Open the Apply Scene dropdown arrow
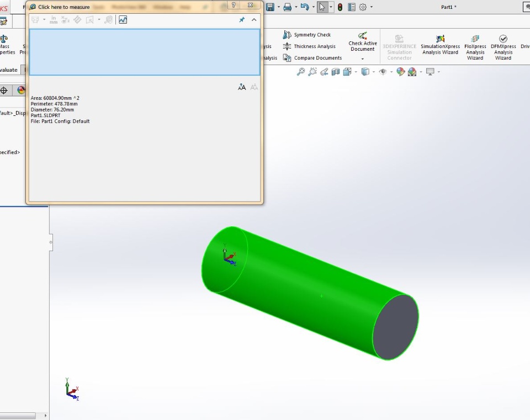 pos(421,72)
